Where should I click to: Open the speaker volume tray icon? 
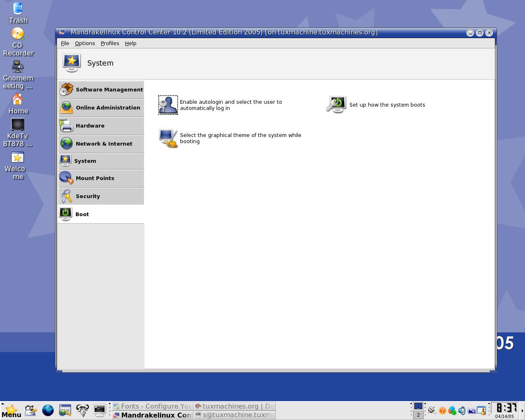pyautogui.click(x=462, y=410)
